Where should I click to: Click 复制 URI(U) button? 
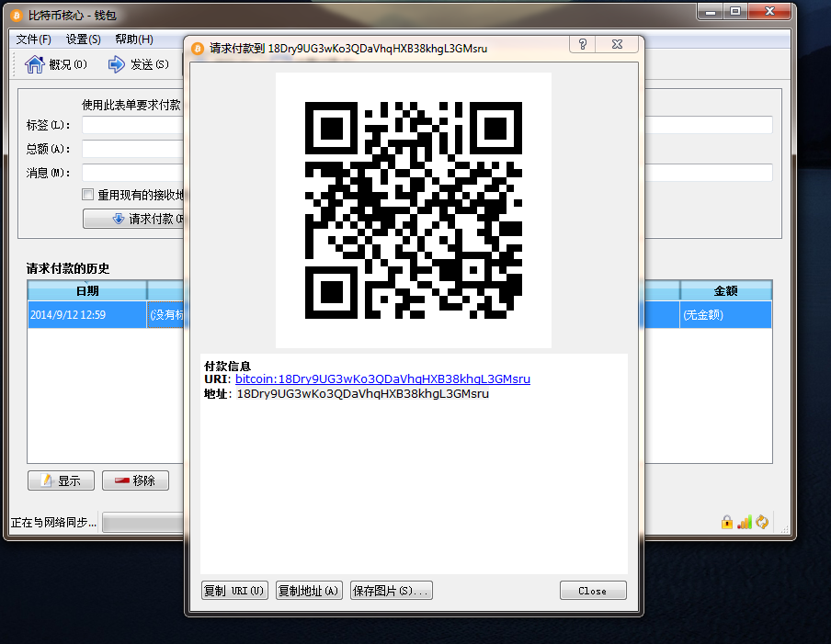[x=234, y=591]
